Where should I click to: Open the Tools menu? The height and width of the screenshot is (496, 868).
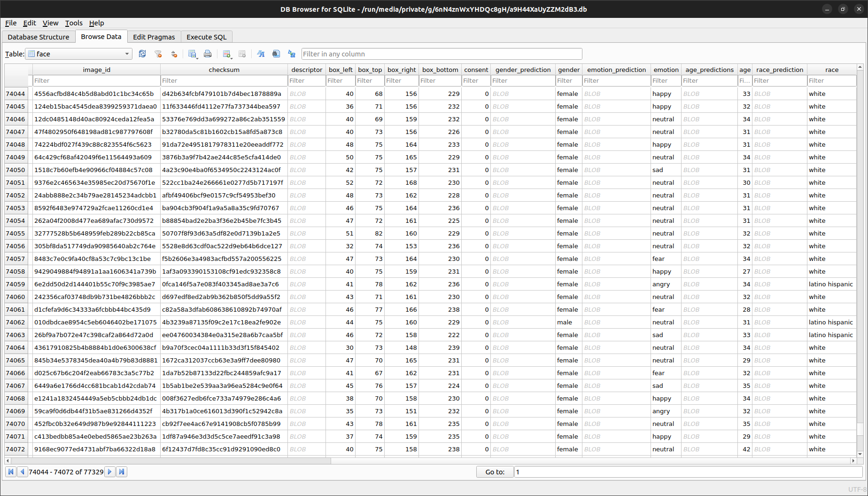pyautogui.click(x=74, y=23)
